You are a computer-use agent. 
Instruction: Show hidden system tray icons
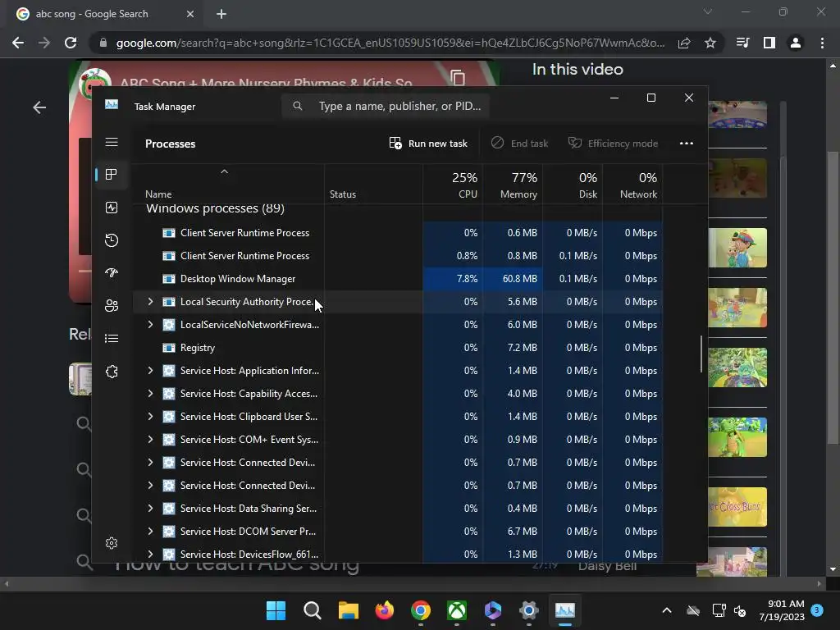coord(667,610)
